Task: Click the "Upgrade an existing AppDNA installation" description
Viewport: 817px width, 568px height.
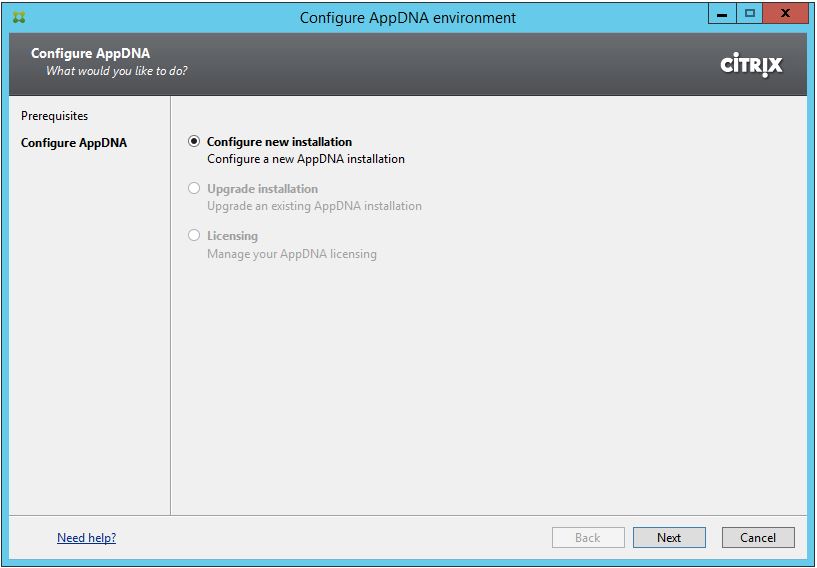Action: pyautogui.click(x=314, y=206)
